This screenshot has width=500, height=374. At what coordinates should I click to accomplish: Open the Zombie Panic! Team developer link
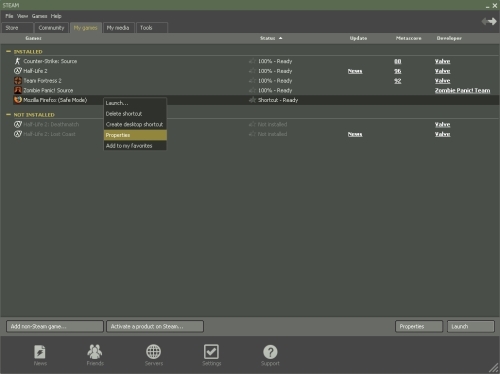[462, 90]
